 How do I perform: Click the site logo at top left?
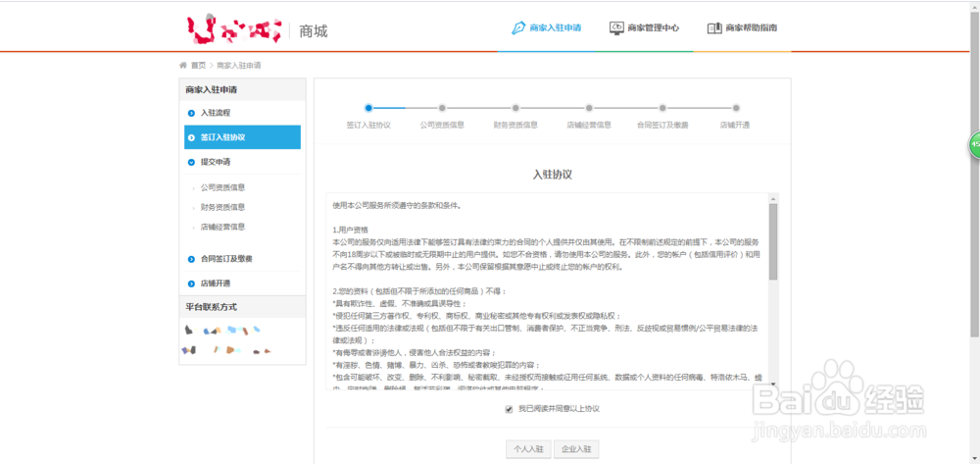235,30
